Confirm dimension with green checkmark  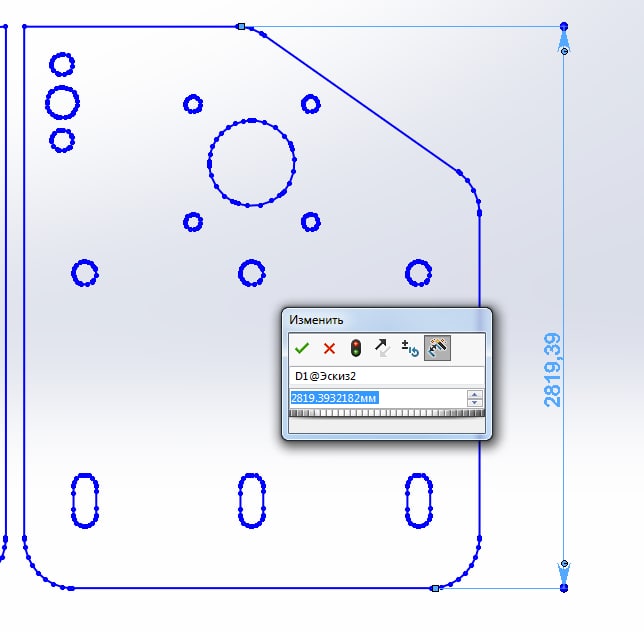click(302, 348)
